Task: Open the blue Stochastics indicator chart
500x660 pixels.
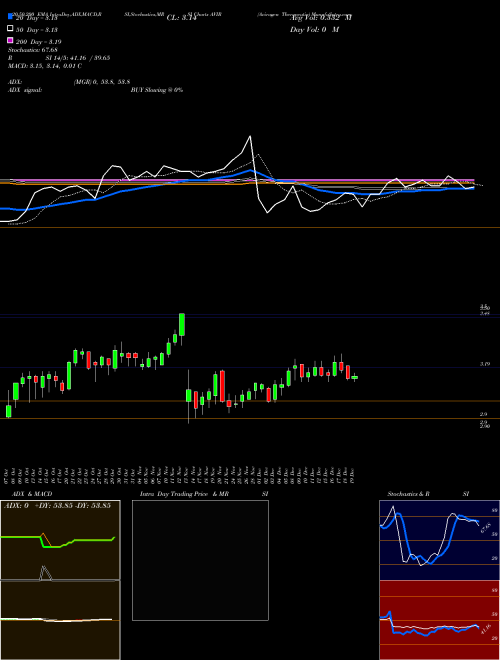Action: click(439, 540)
